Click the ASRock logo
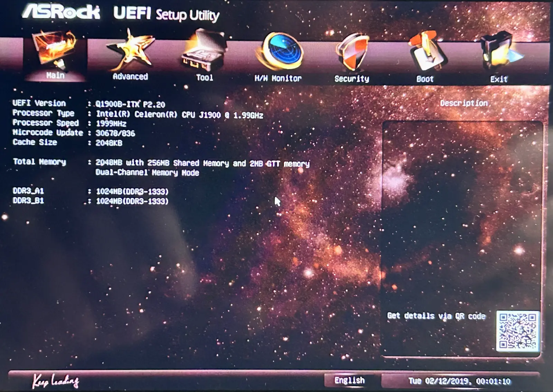Screen dimensions: 553x392 point(61,12)
